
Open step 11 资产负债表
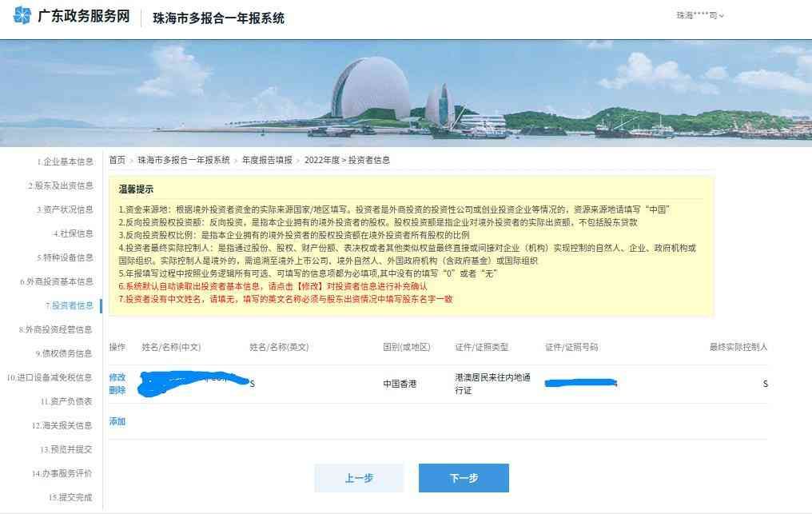[66, 401]
